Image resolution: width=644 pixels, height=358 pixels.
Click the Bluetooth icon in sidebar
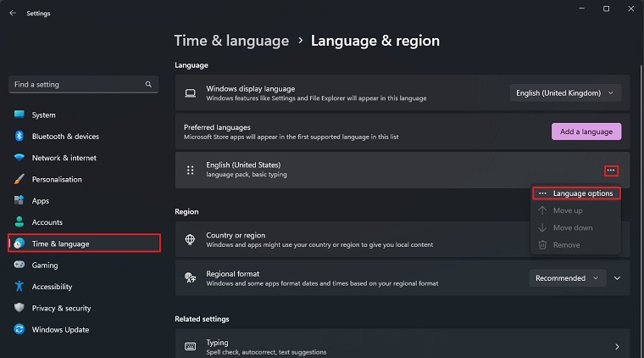tap(19, 136)
